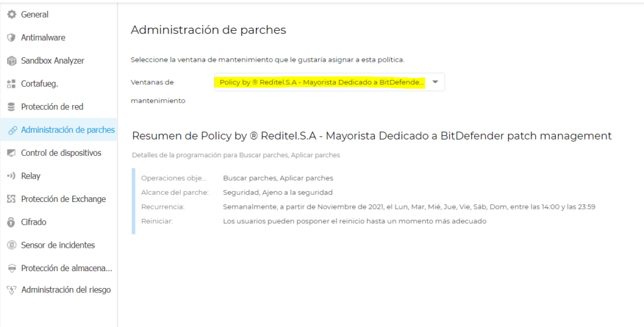The image size is (644, 327).
Task: Click the Administración de parches page heading
Action: (x=208, y=30)
